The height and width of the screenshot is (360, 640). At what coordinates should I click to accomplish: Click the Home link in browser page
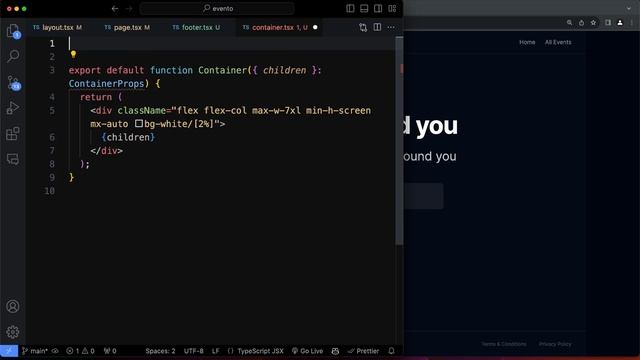(x=527, y=42)
